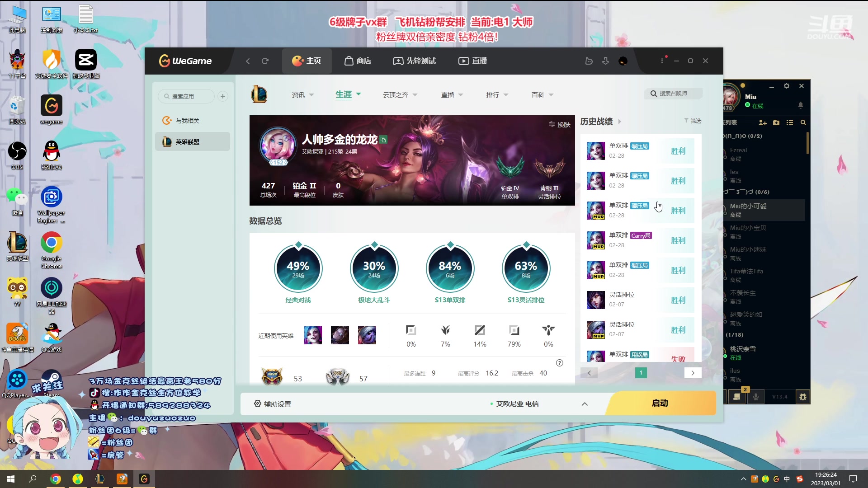This screenshot has height=488, width=868.
Task: Click the 搜索应用 search field
Action: pyautogui.click(x=186, y=96)
